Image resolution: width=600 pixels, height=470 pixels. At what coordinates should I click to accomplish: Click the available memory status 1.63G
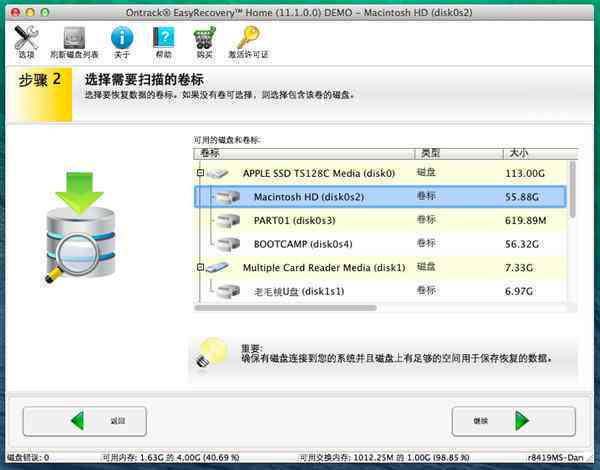tap(171, 457)
